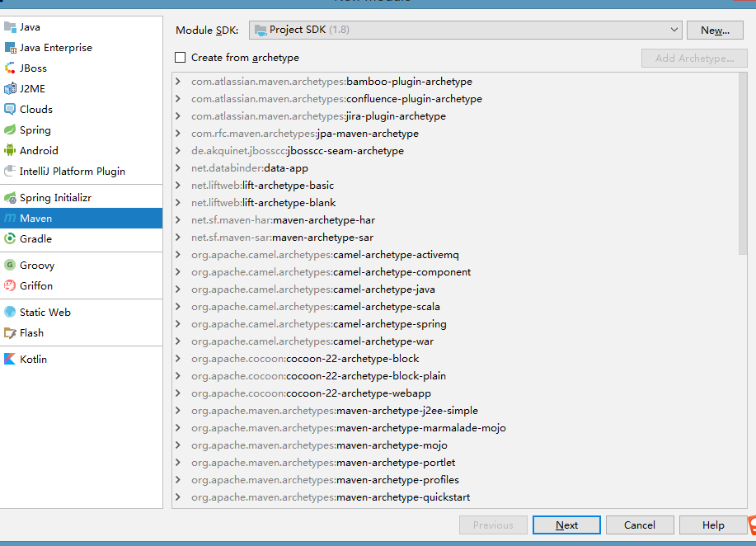Click the Gradle icon
The height and width of the screenshot is (546, 756).
click(10, 238)
